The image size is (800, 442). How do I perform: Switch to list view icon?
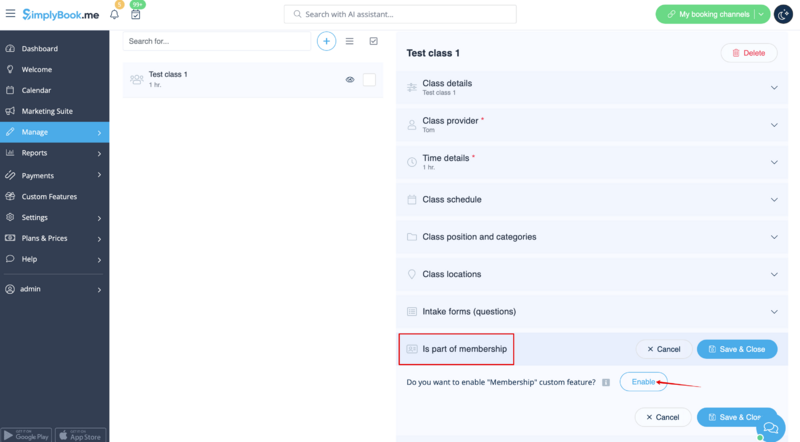349,41
